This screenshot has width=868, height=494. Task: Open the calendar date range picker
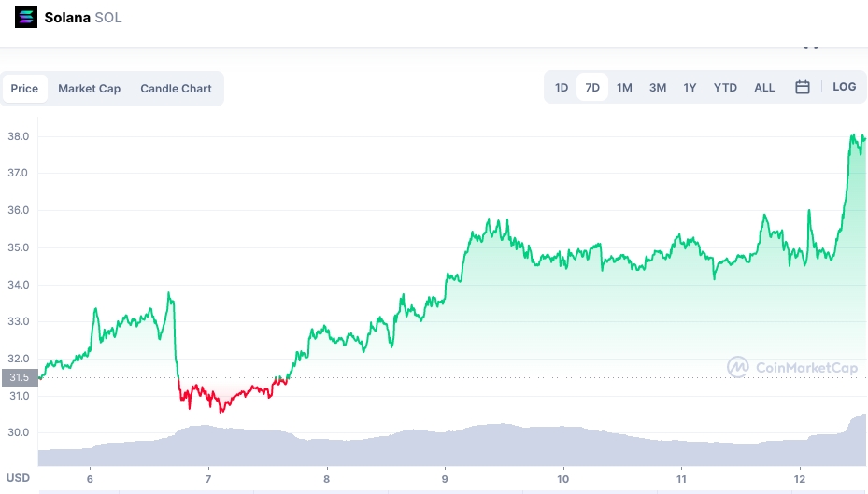coord(802,88)
